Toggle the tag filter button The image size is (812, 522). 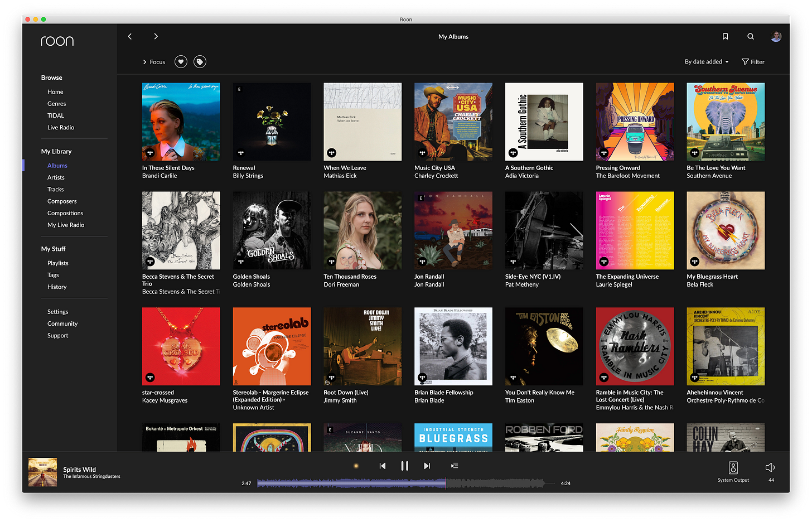point(200,62)
